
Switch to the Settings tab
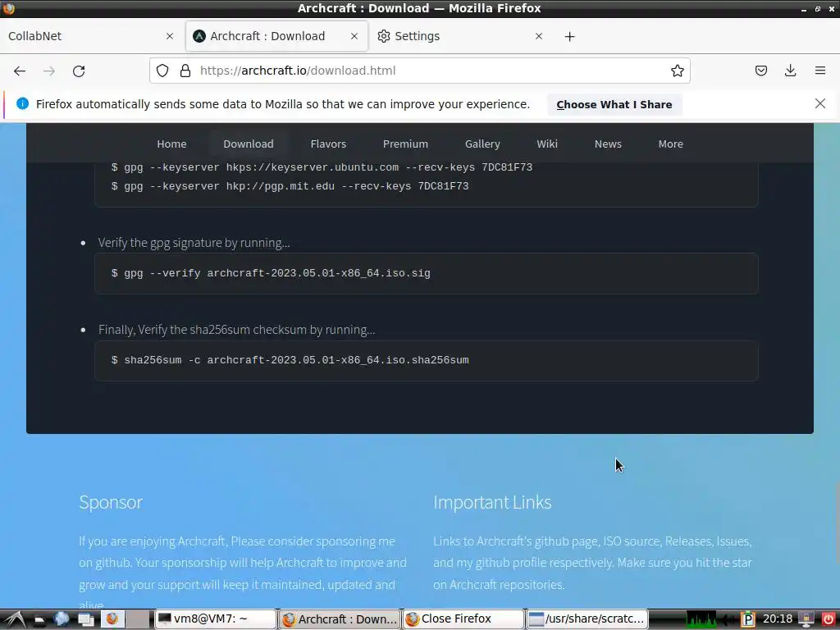coord(461,36)
